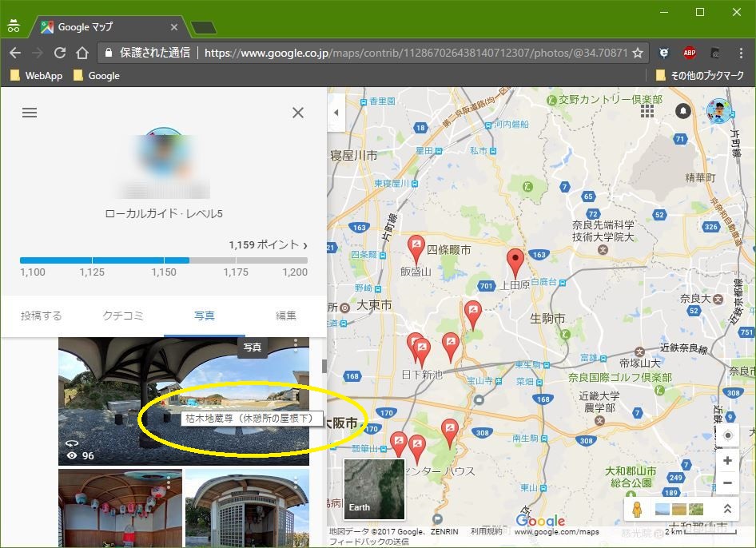Open the WebApp bookmarks folder
Viewport: 756px width, 548px height.
click(x=37, y=76)
